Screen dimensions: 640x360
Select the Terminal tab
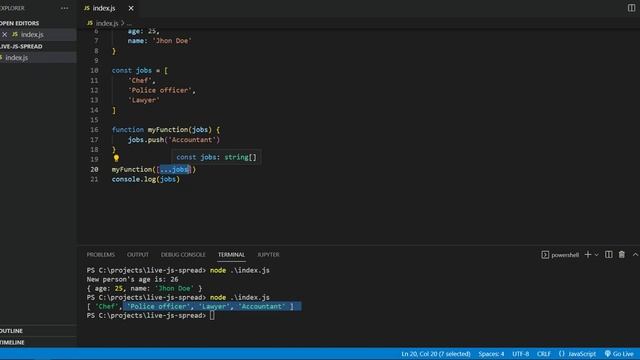[231, 255]
